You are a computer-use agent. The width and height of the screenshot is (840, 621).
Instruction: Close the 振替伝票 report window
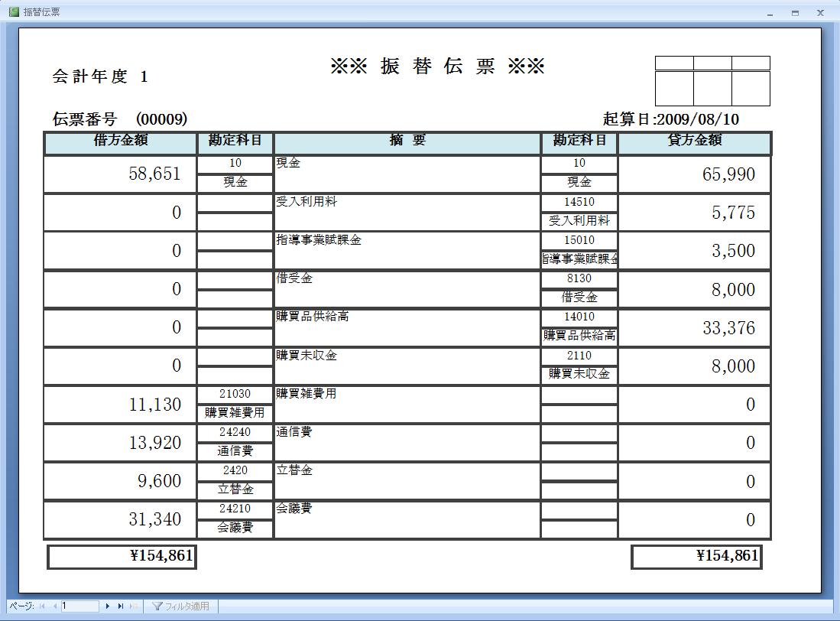tap(820, 13)
